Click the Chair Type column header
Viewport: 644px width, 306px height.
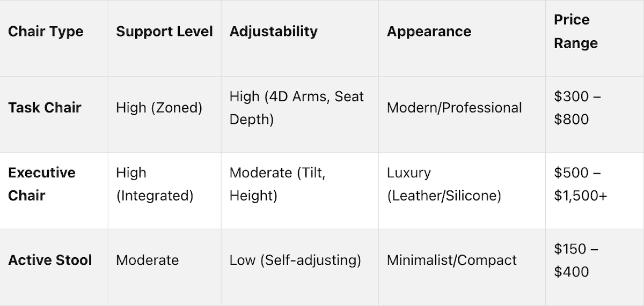46,31
